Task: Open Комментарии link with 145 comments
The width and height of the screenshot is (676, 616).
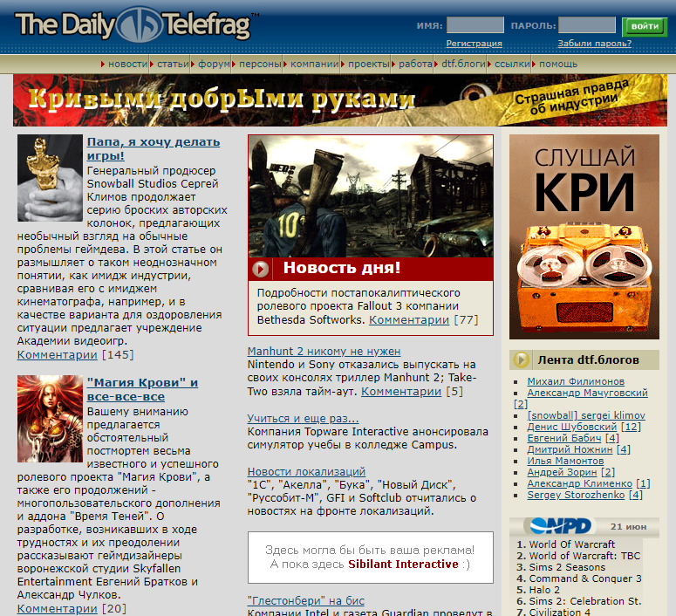Action: pyautogui.click(x=57, y=354)
